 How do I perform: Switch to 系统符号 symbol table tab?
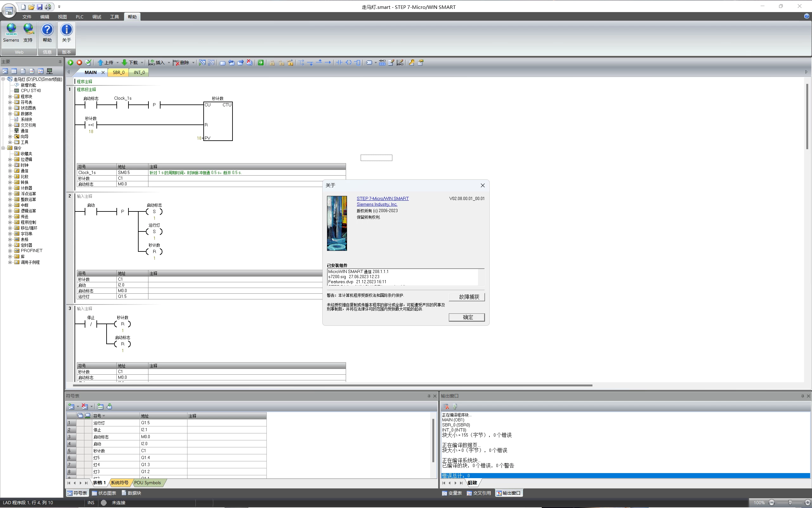[120, 483]
